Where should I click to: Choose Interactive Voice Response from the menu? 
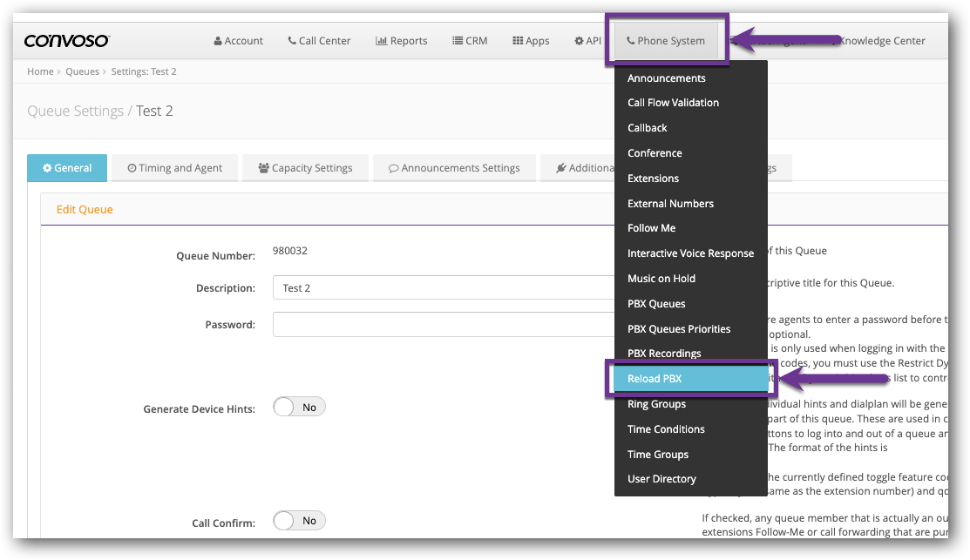pyautogui.click(x=690, y=253)
